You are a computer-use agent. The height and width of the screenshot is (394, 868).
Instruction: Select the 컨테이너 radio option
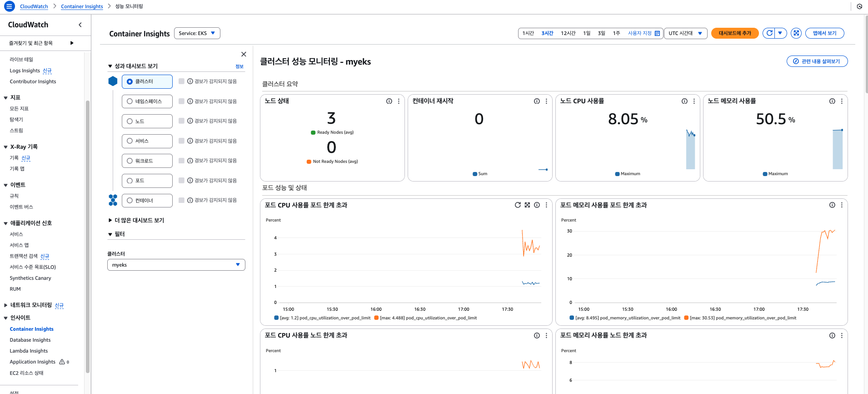[130, 201]
